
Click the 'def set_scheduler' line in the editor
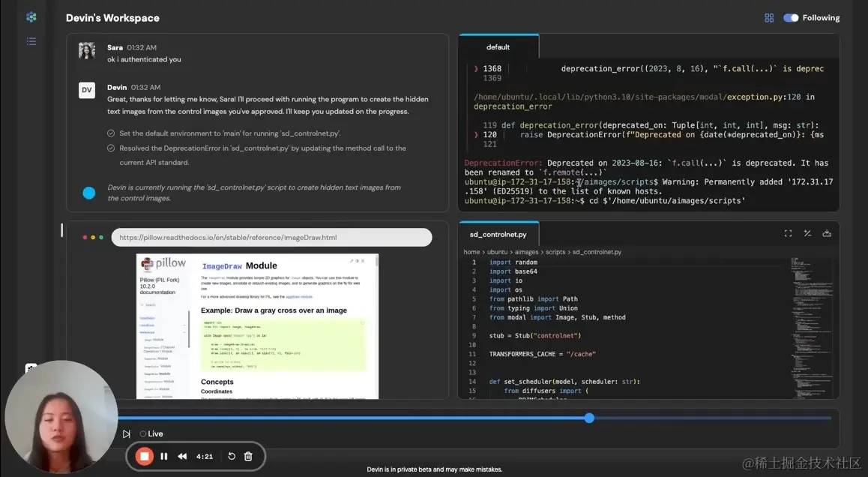click(564, 382)
